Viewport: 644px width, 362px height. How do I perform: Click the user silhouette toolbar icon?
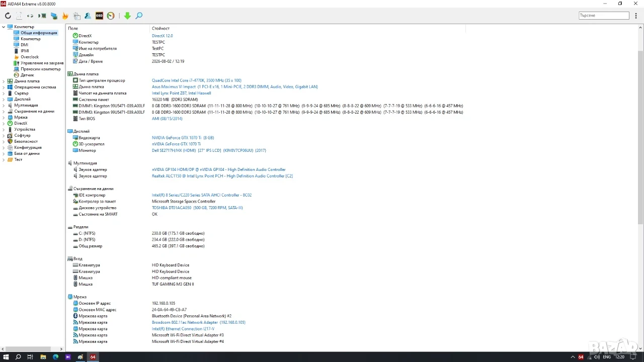[x=88, y=16]
